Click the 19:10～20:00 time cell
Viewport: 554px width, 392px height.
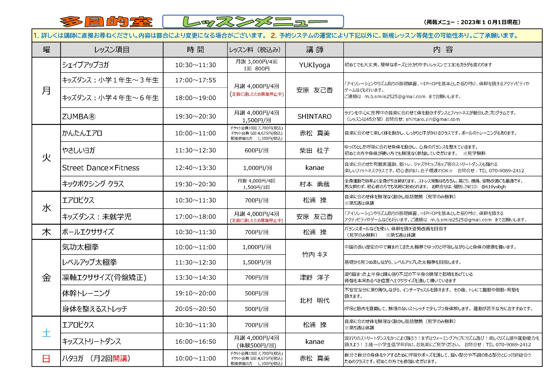(195, 293)
